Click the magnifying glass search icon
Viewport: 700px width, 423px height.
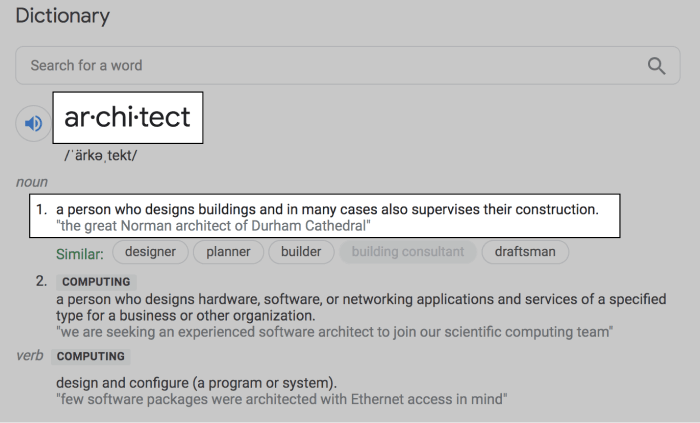[x=656, y=66]
